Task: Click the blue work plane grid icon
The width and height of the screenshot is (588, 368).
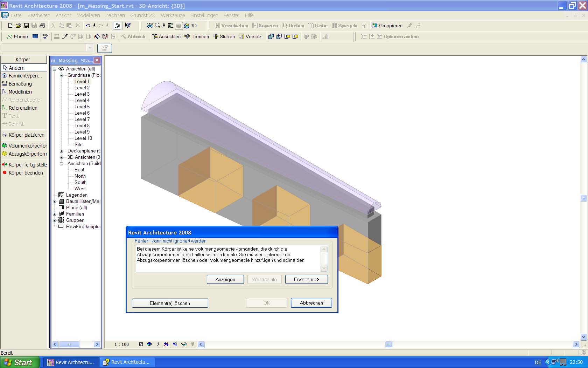Action: [x=35, y=36]
